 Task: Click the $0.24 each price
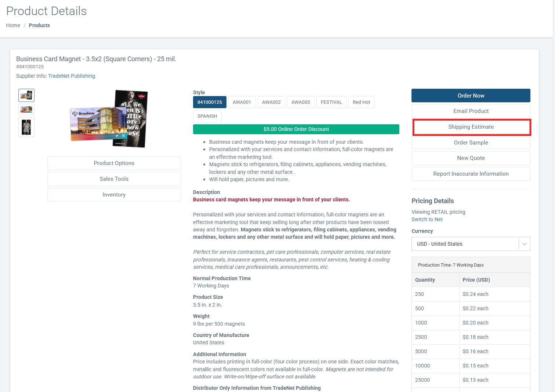(x=476, y=294)
